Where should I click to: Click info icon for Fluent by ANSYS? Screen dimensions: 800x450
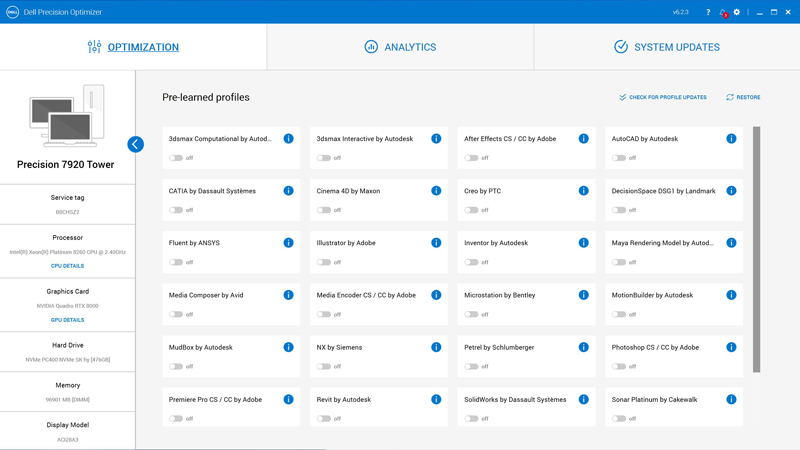point(288,243)
